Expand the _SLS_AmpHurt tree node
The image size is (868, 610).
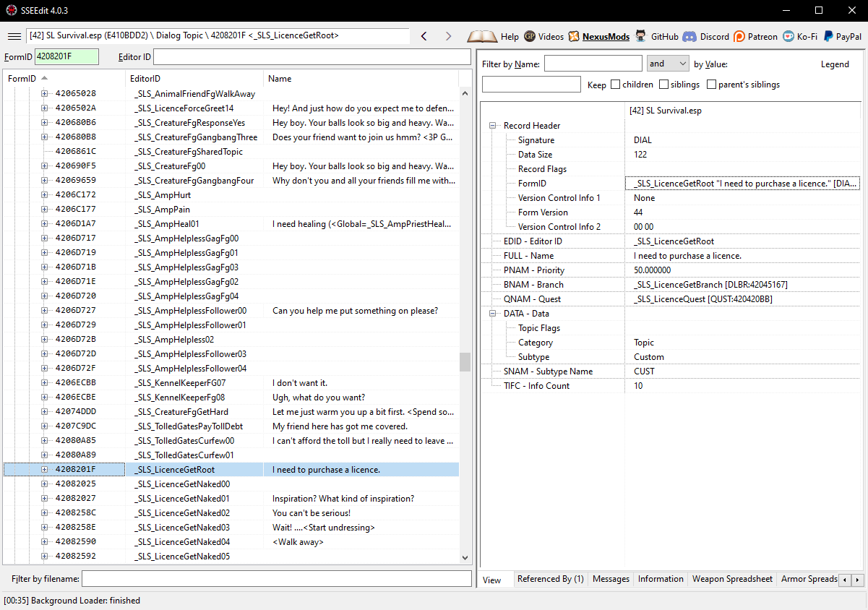(45, 195)
